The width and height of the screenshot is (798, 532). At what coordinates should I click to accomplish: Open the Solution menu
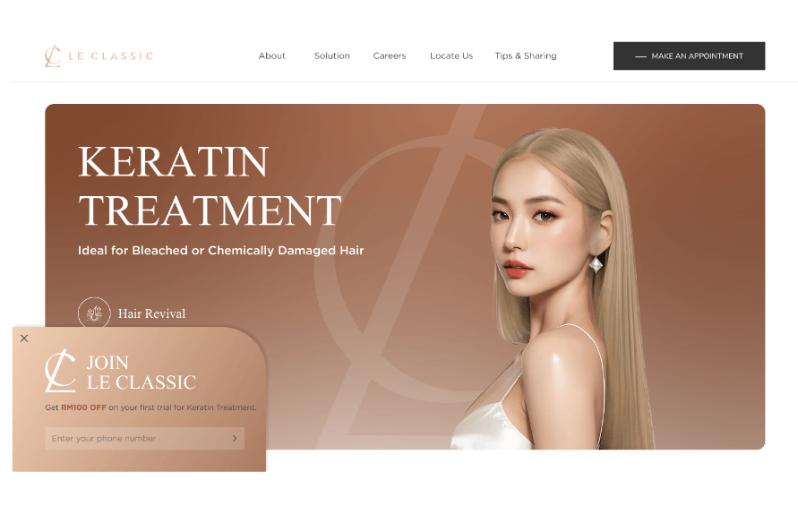point(331,56)
